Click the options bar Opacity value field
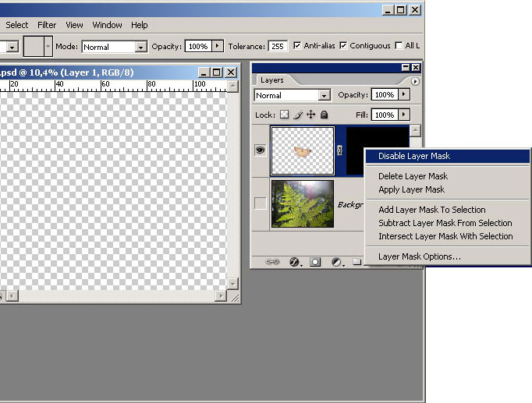 pos(198,46)
